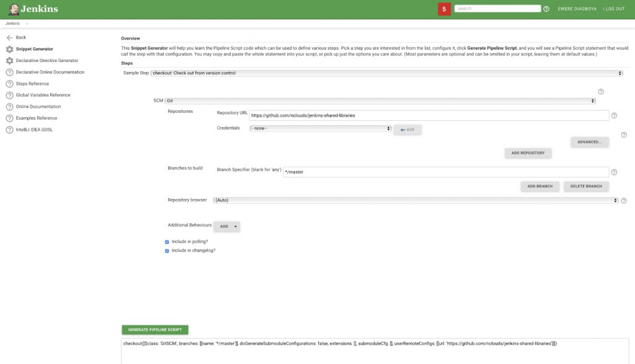The width and height of the screenshot is (635, 364).
Task: Click the Online Documentation help icon
Action: point(9,107)
